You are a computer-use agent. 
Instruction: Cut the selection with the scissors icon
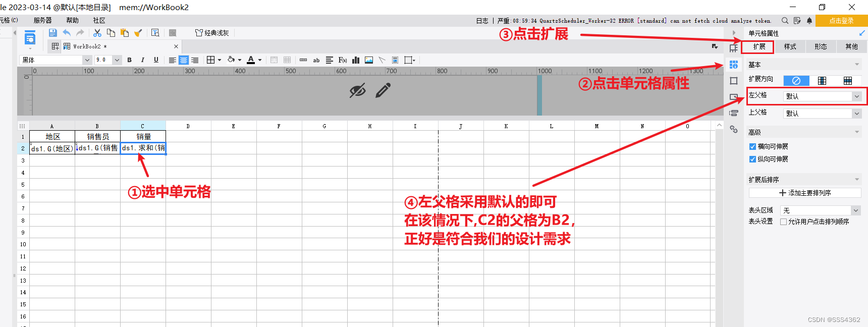point(97,33)
